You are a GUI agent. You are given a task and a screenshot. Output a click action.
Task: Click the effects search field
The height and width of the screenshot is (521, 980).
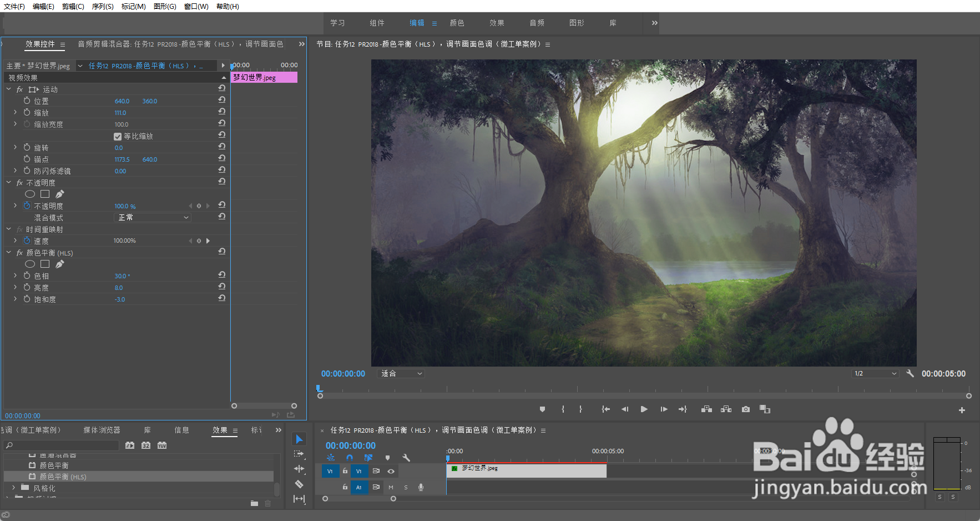[61, 445]
